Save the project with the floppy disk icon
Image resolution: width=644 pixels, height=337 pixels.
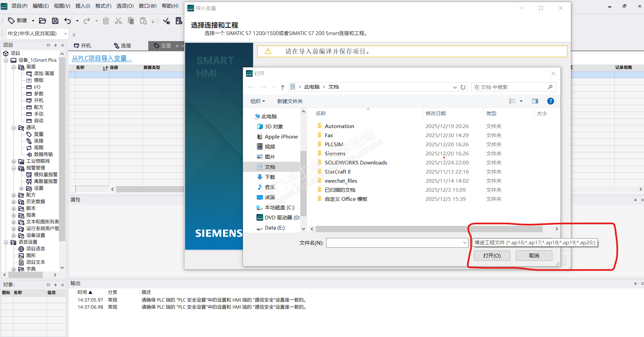[x=55, y=21]
